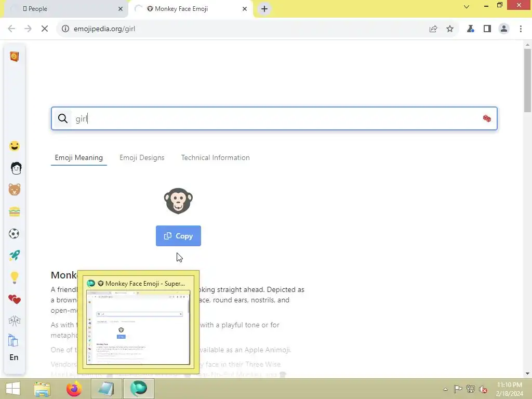Screen dimensions: 532x399
Task: Click the magnifier search icon in search box
Action: point(63,118)
